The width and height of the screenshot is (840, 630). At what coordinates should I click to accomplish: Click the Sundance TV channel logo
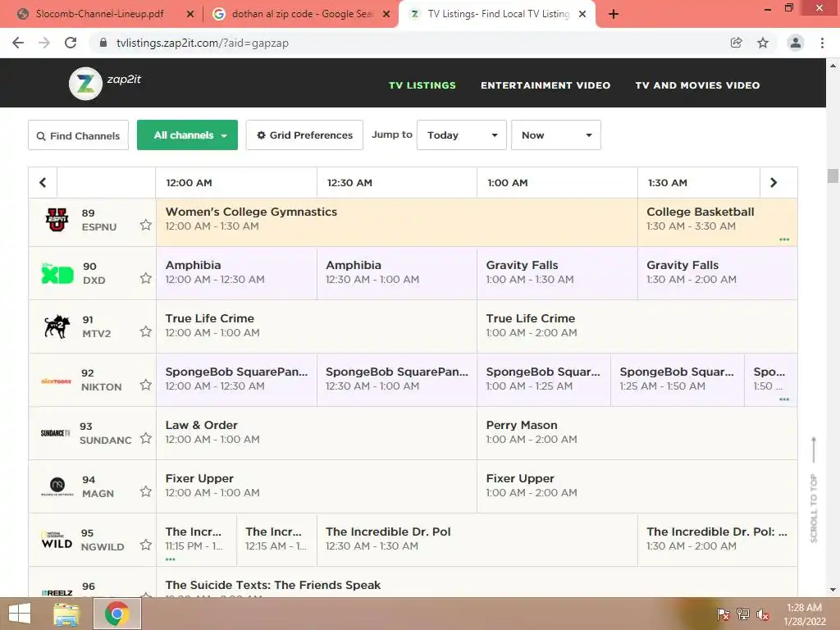55,433
